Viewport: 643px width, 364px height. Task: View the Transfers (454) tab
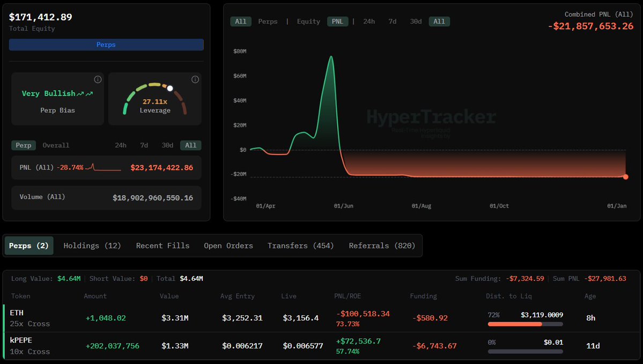[300, 246]
